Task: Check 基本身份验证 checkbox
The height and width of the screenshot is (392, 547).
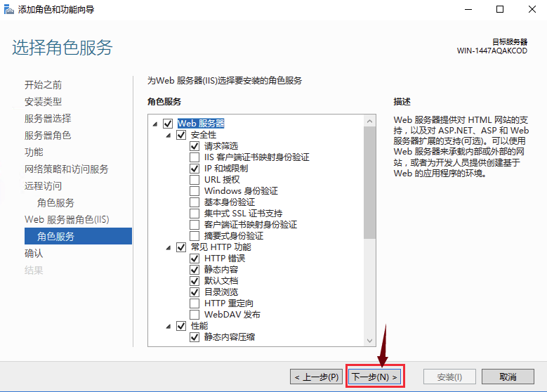Action: click(195, 202)
